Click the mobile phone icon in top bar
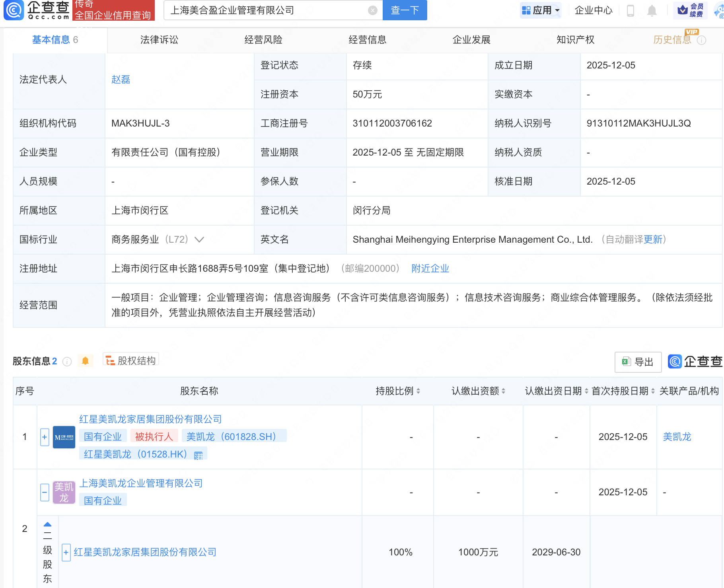The width and height of the screenshot is (724, 588). click(x=630, y=10)
